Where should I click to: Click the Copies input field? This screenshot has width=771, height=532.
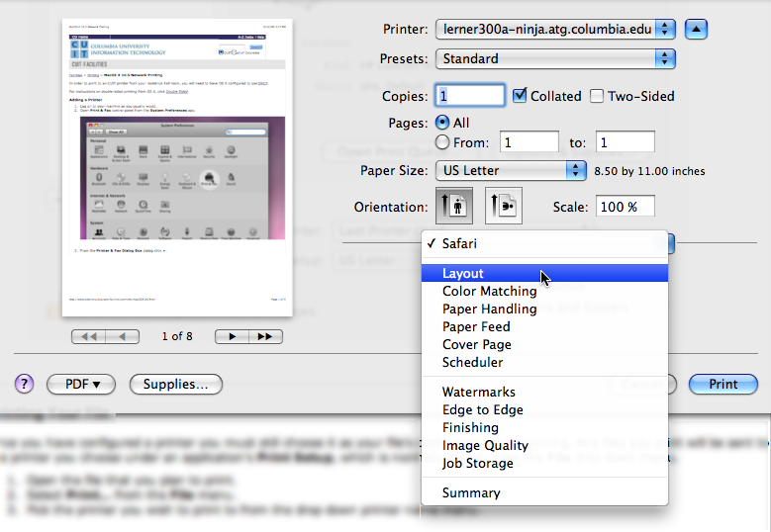point(470,95)
